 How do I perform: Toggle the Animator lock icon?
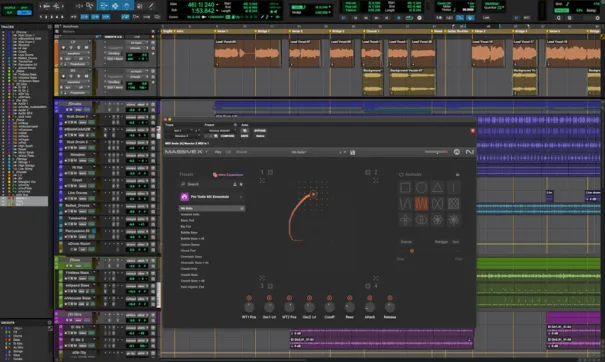458,174
